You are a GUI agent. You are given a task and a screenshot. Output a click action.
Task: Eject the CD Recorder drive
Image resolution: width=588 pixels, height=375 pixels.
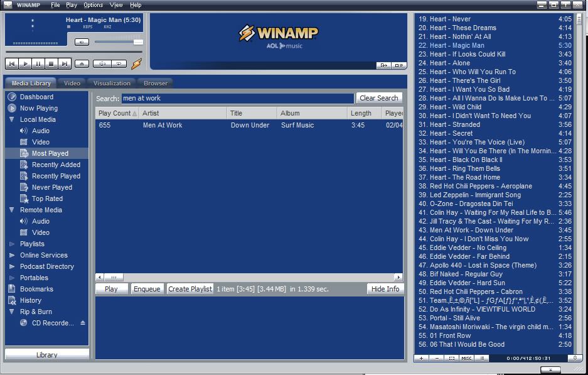[x=82, y=322]
